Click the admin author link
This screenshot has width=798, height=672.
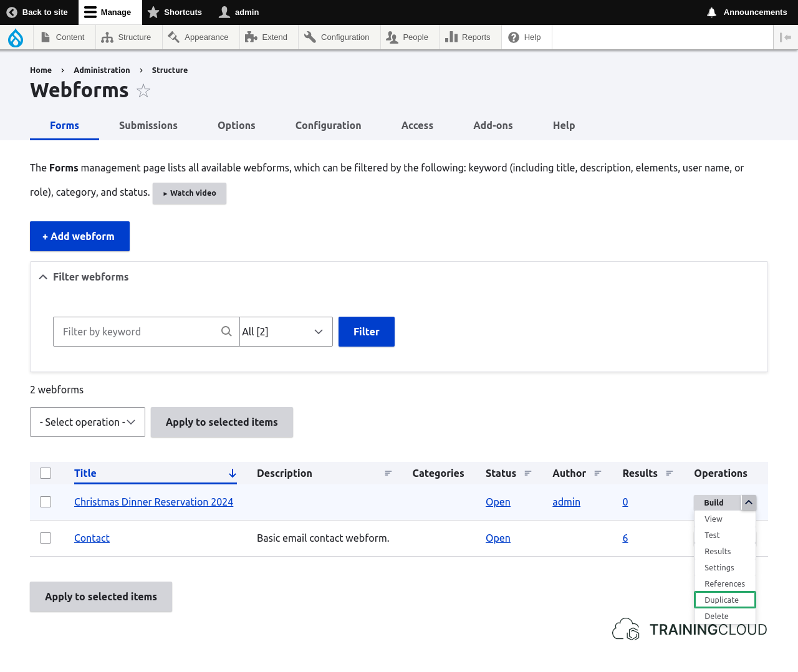coord(566,502)
